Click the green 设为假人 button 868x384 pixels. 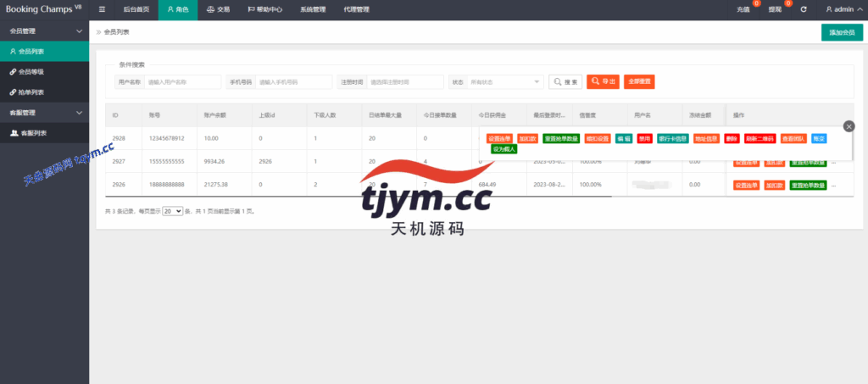[504, 149]
